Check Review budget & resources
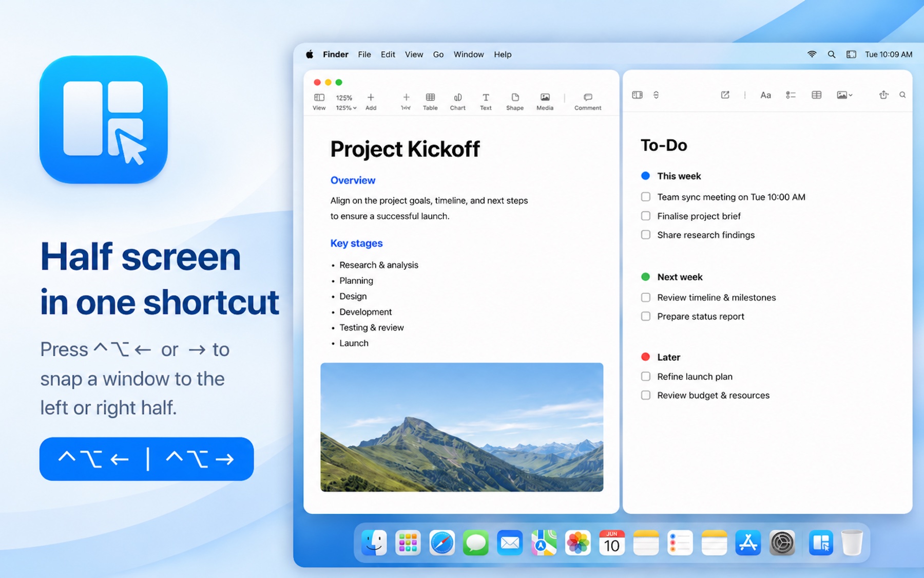The height and width of the screenshot is (578, 924). pyautogui.click(x=646, y=395)
